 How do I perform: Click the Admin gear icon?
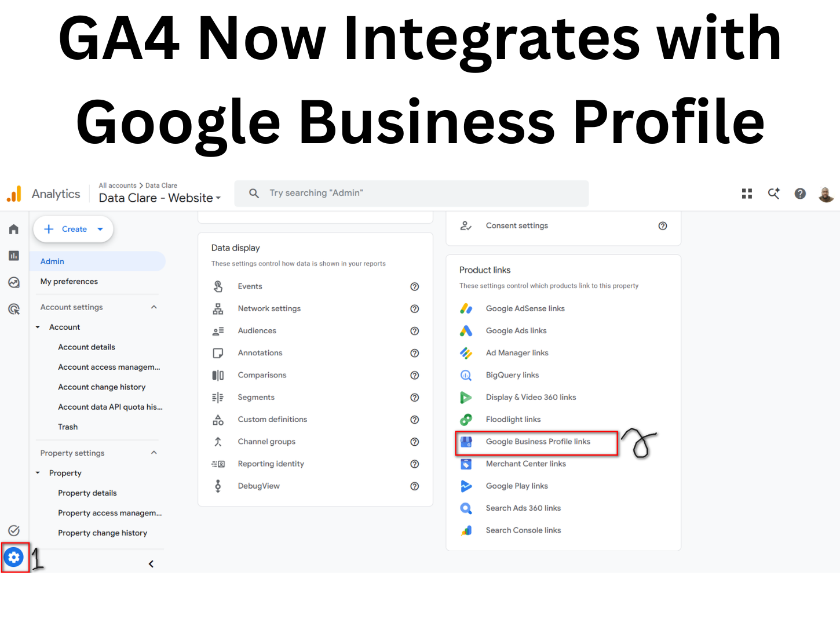point(14,558)
